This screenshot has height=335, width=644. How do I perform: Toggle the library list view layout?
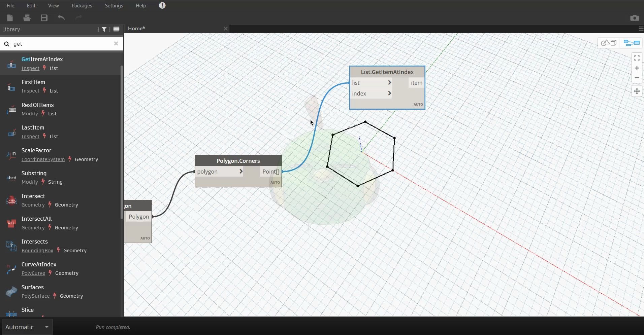[x=117, y=30]
